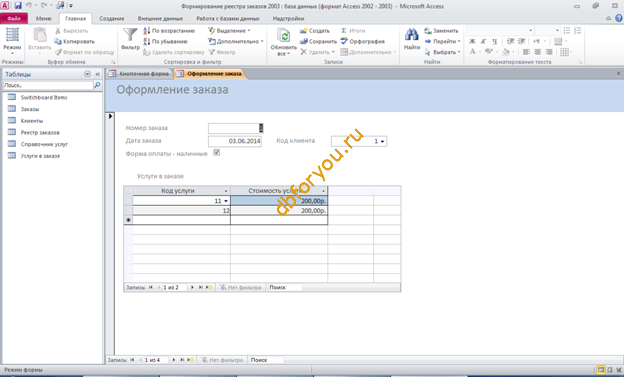This screenshot has height=377, width=624.
Task: Open the Меню ribbon tab
Action: tap(43, 18)
